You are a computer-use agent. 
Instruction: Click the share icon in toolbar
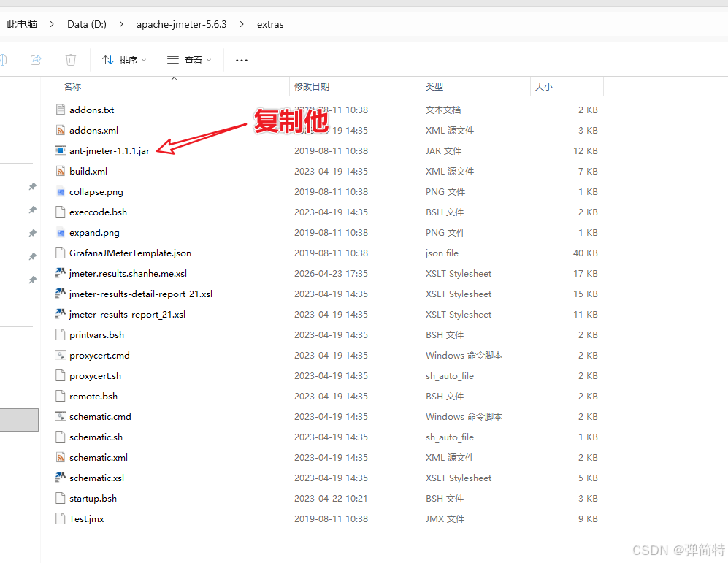pyautogui.click(x=36, y=60)
